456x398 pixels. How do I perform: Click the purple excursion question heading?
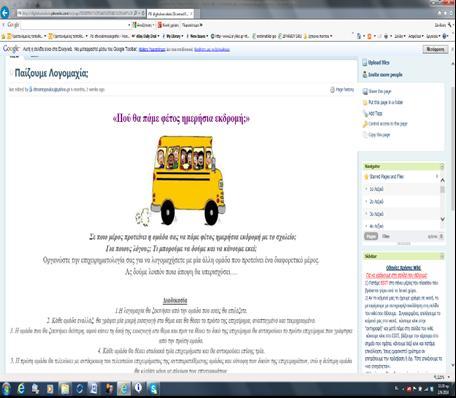[181, 118]
